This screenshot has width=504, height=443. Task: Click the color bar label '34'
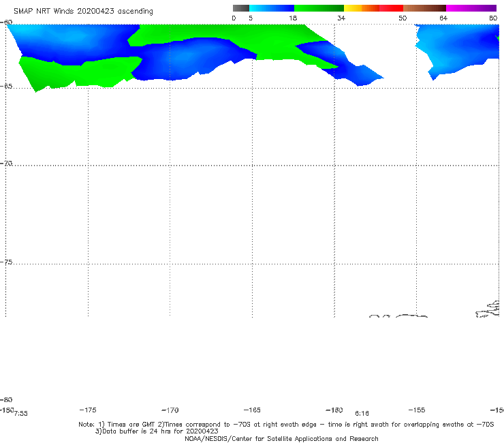click(341, 18)
